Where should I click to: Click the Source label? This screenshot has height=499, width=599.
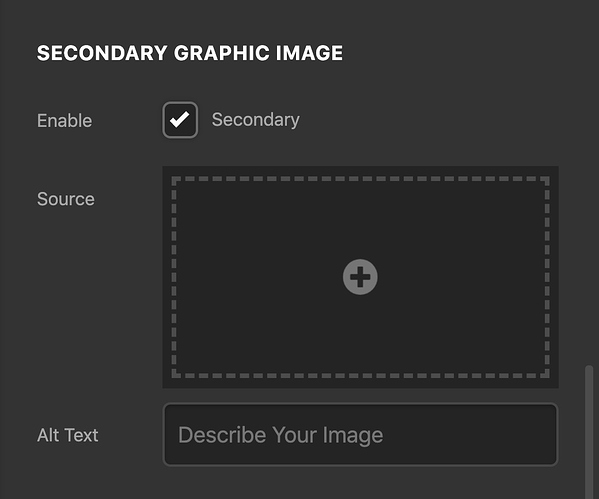[x=66, y=199]
